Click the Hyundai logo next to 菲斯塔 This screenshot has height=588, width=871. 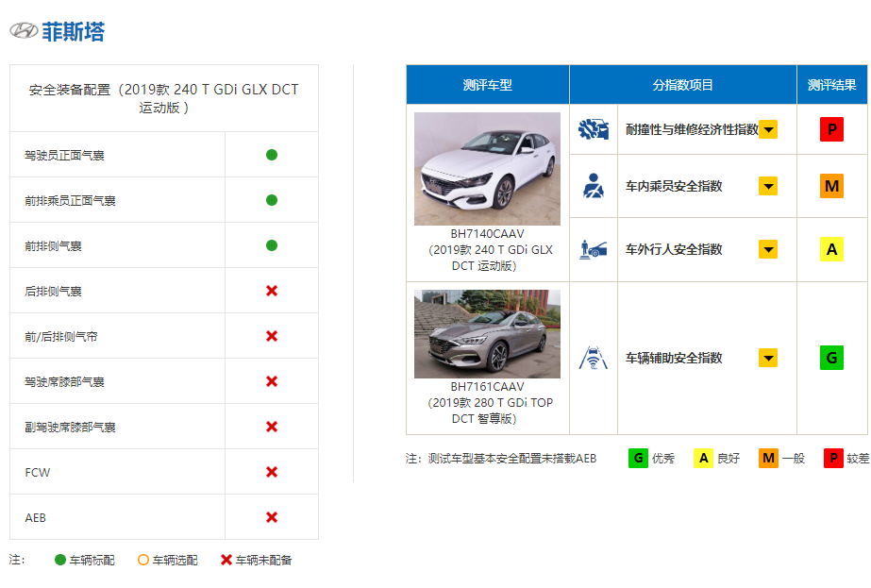(24, 30)
